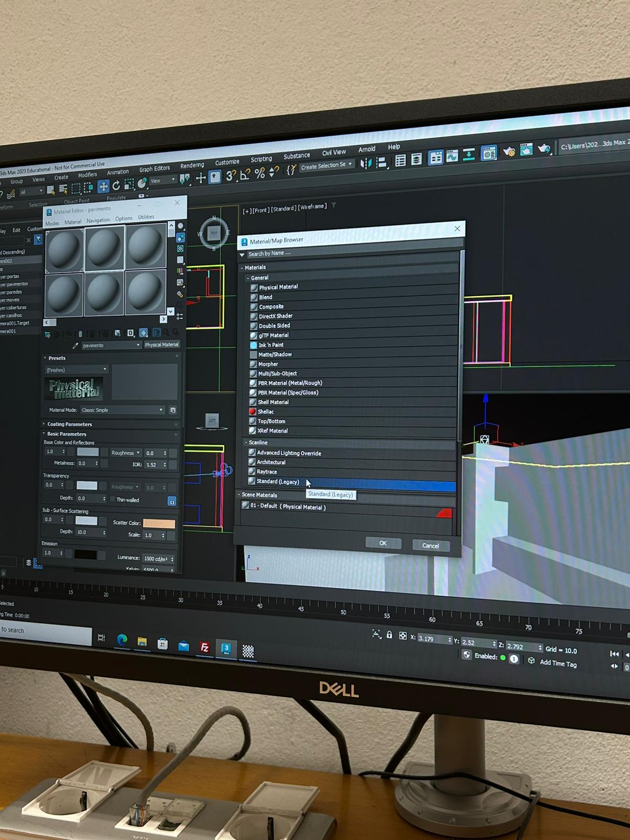Viewport: 630px width, 840px height.
Task: Open Material Mode dropdown Classic Simple
Action: click(123, 410)
